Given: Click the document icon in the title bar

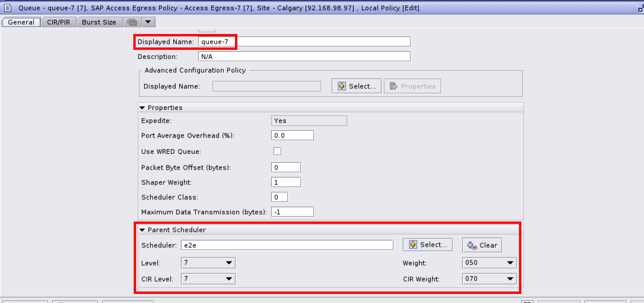Looking at the screenshot, I should tap(8, 8).
